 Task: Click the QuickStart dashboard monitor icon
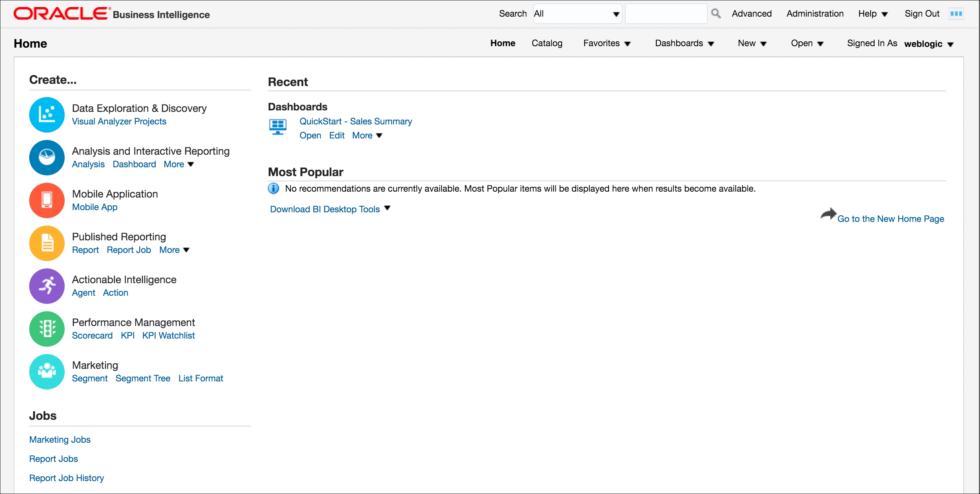pos(278,127)
